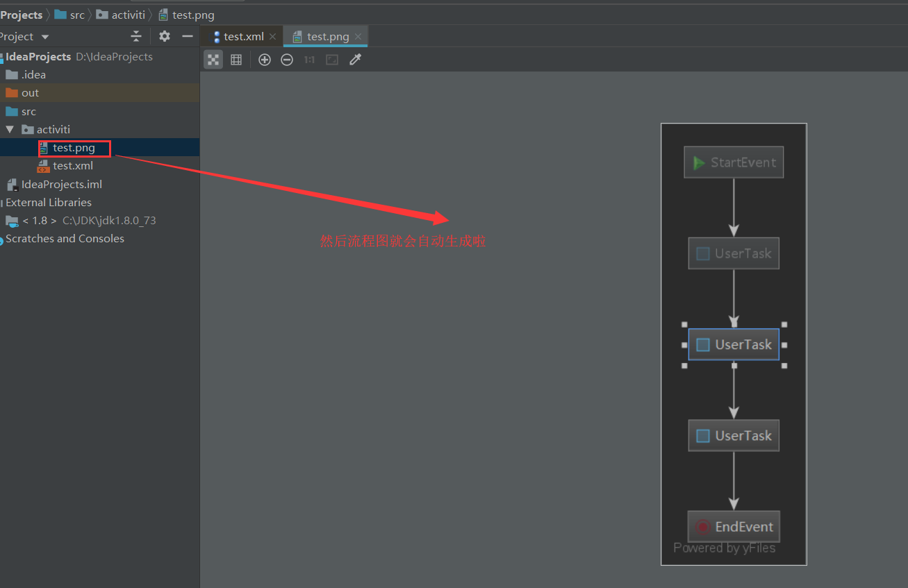This screenshot has height=588, width=908.
Task: Click the test.xml file icon in tree
Action: 43,166
